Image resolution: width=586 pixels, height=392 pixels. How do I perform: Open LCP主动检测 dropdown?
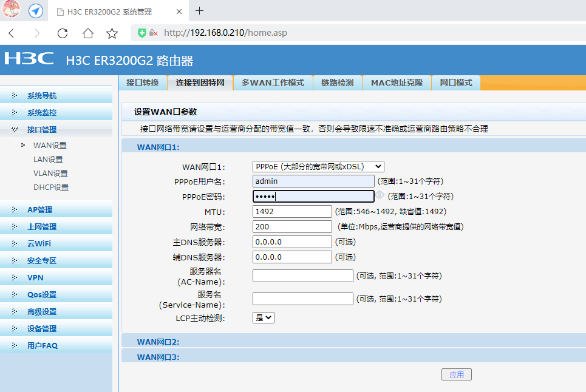pos(264,318)
